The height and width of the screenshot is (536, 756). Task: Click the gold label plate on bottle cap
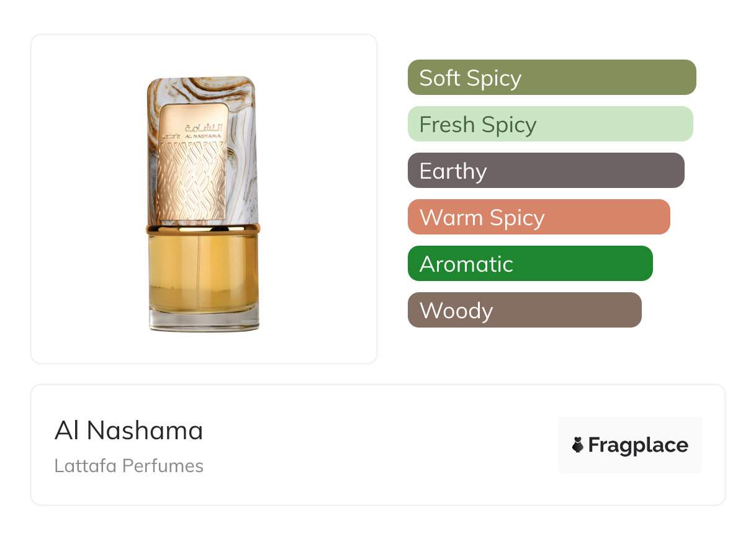click(192, 163)
